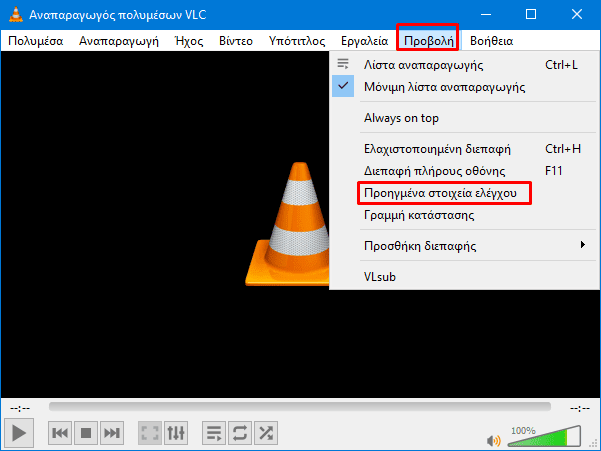Toggle the playlist icon in the controls
Image resolution: width=601 pixels, height=451 pixels.
pos(214,433)
